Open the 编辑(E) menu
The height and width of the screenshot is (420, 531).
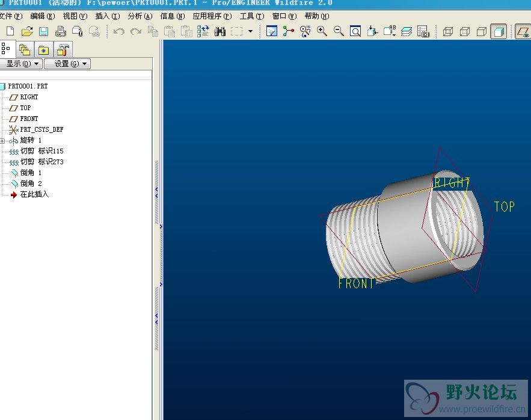point(42,16)
